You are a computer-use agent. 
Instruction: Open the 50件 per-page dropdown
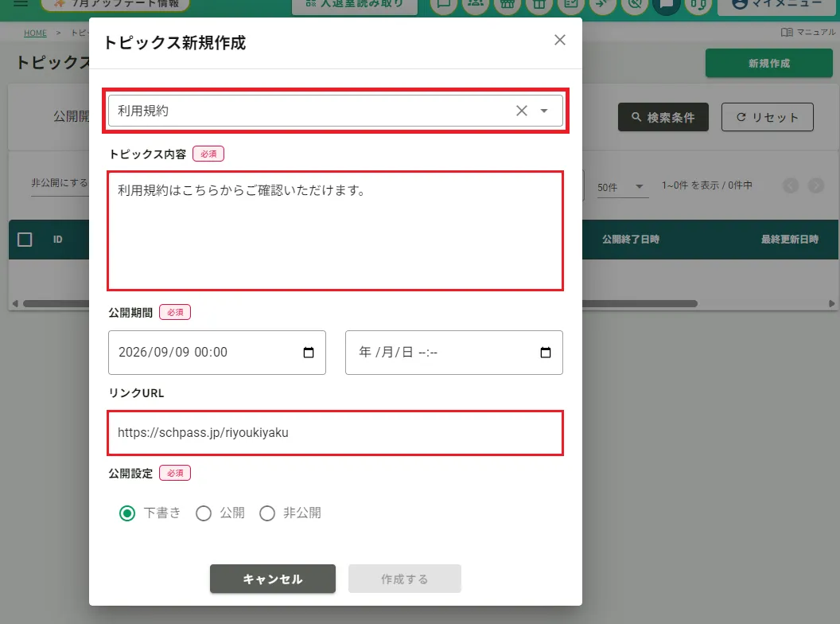[621, 187]
